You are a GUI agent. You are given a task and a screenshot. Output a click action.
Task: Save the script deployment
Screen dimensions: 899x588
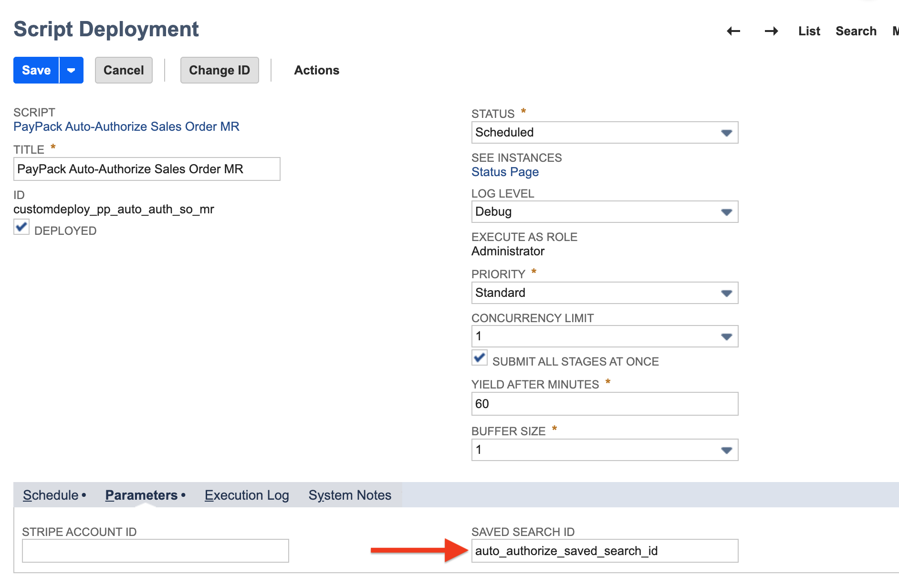35,70
